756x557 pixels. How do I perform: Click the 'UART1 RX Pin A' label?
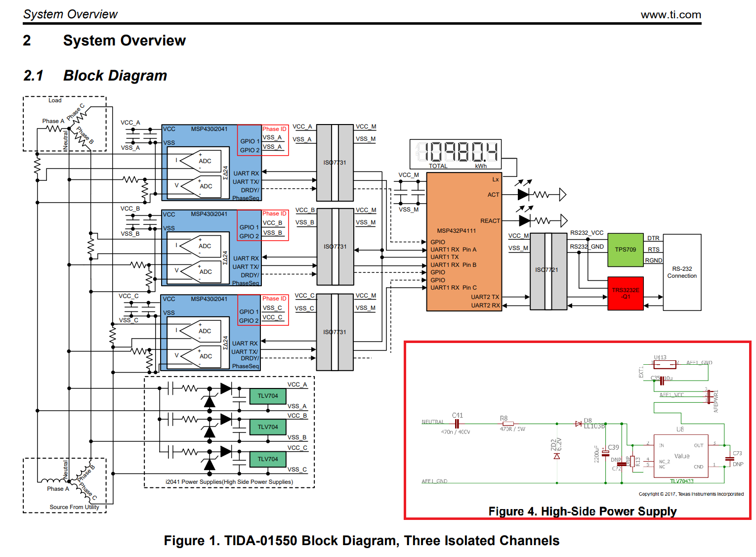pos(453,250)
